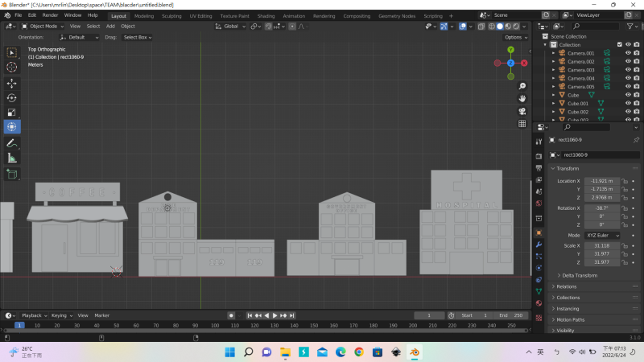Open the timeline Playback menu
The height and width of the screenshot is (362, 644).
click(x=33, y=315)
